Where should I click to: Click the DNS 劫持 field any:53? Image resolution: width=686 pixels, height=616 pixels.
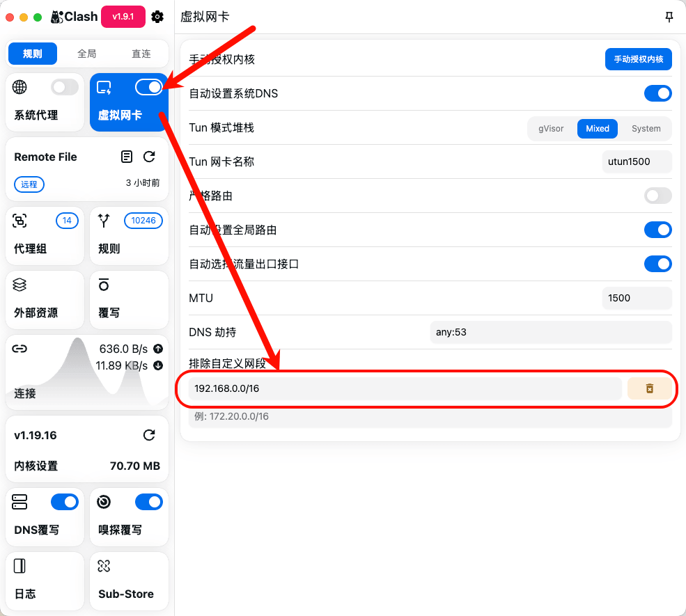pyautogui.click(x=551, y=332)
